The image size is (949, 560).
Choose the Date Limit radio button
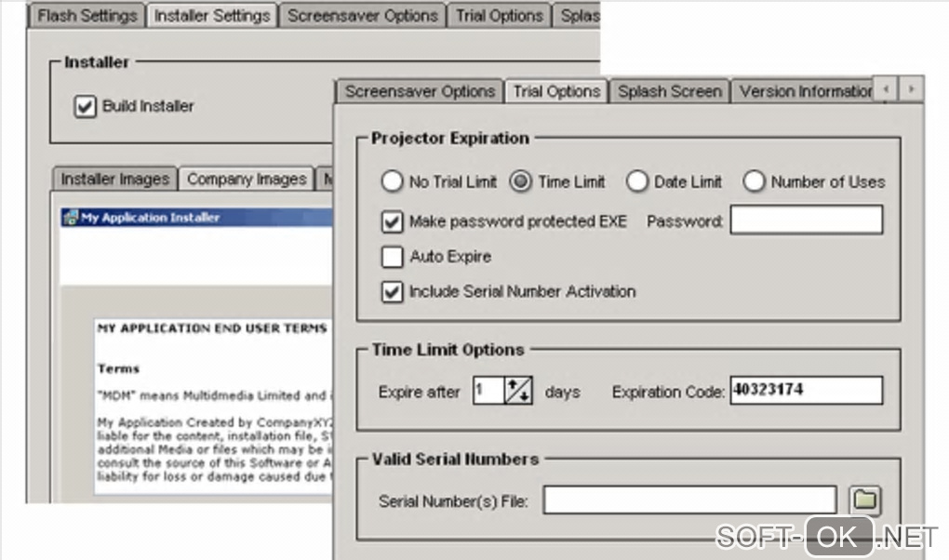[x=636, y=181]
